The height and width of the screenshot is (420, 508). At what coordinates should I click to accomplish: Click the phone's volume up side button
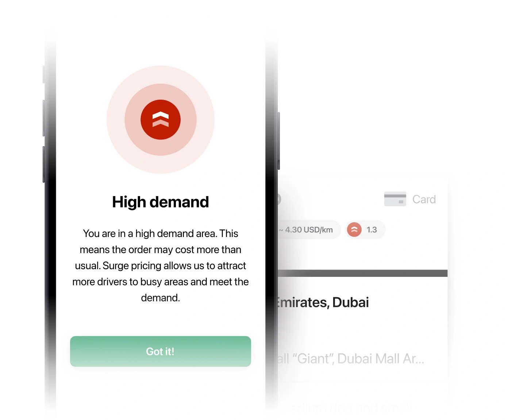pos(44,118)
